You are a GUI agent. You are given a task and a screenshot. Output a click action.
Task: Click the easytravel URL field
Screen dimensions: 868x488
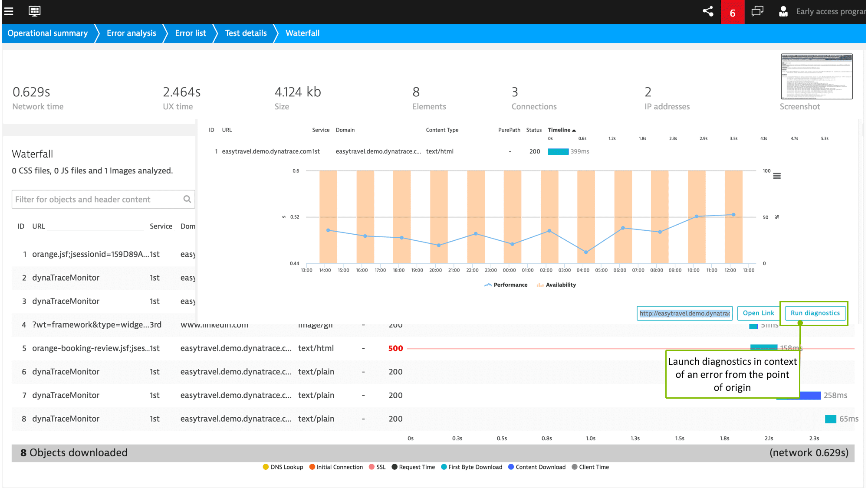684,313
